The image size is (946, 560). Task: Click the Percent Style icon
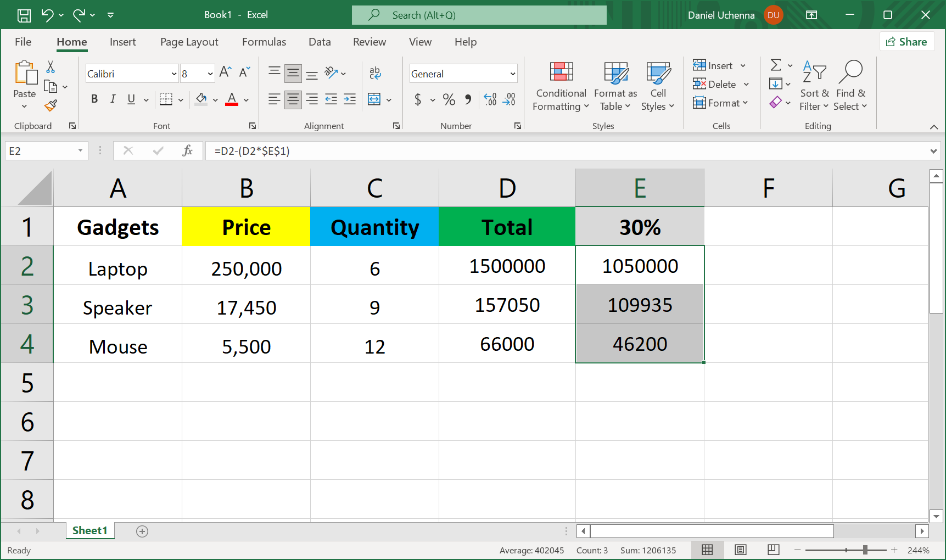tap(449, 99)
